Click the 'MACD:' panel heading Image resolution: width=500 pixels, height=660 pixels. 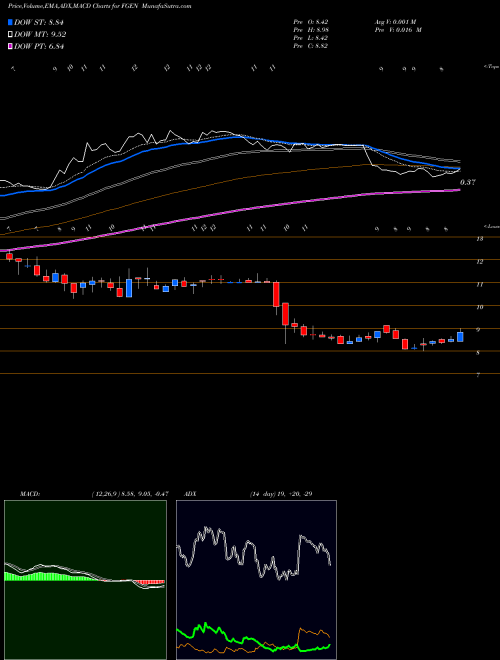click(x=30, y=494)
